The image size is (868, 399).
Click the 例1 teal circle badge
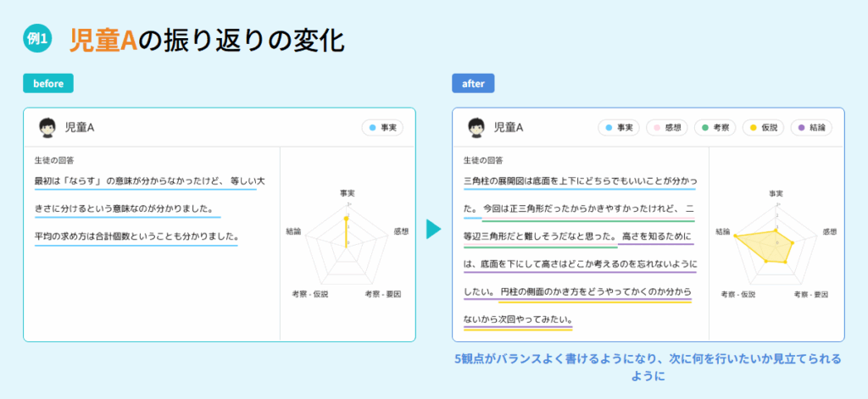pos(38,38)
